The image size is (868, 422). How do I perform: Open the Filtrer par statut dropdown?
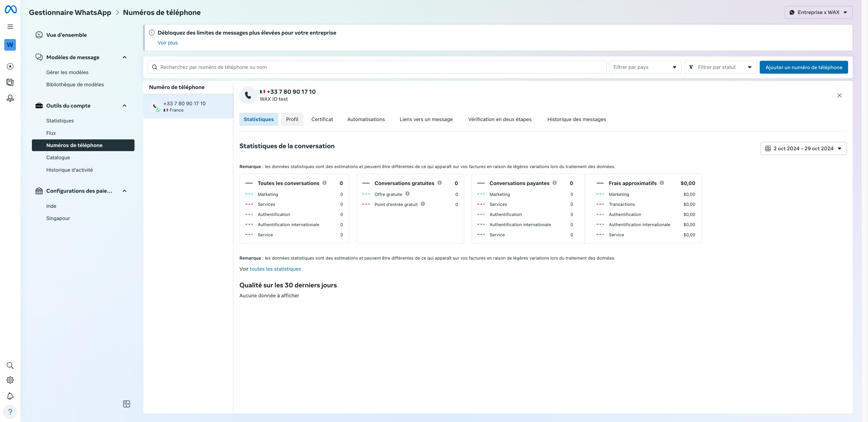(x=720, y=67)
